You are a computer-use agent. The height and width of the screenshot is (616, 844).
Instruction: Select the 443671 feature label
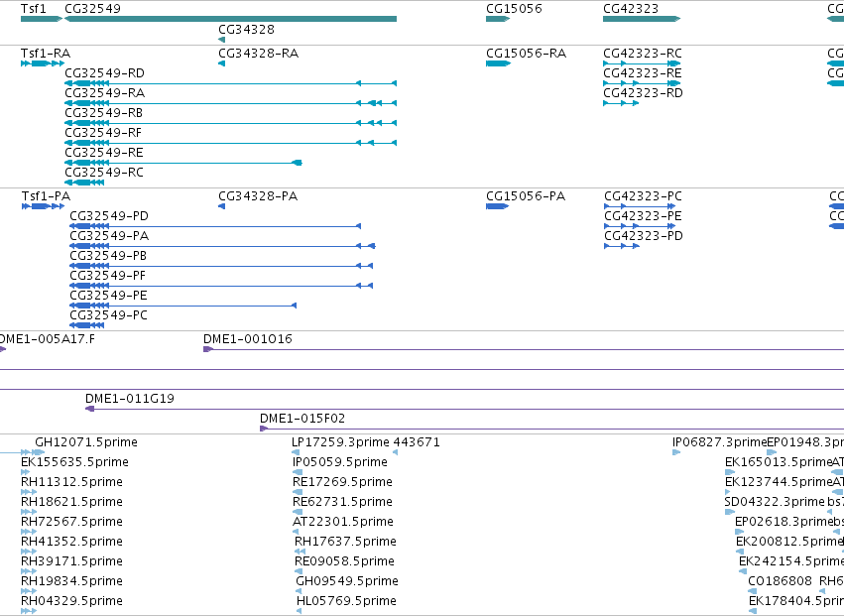pos(417,442)
